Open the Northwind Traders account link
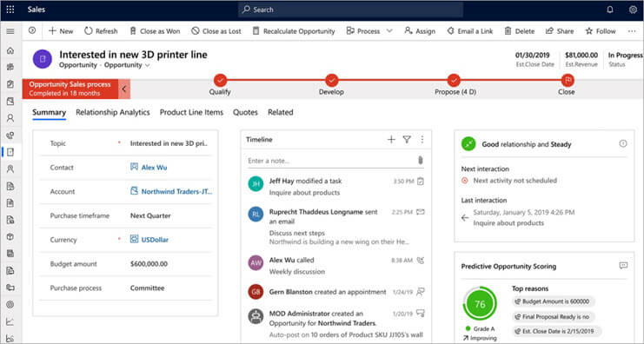644x344 pixels. (176, 192)
